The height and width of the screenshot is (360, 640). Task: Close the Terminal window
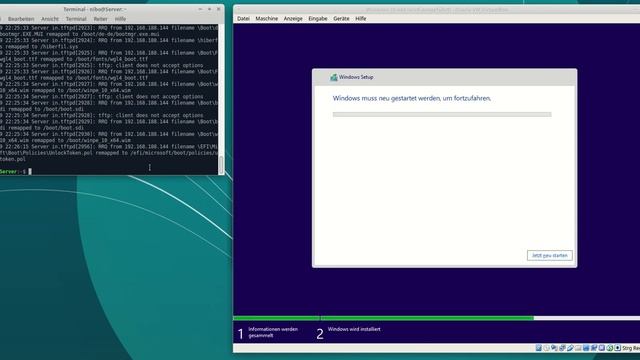click(x=218, y=9)
